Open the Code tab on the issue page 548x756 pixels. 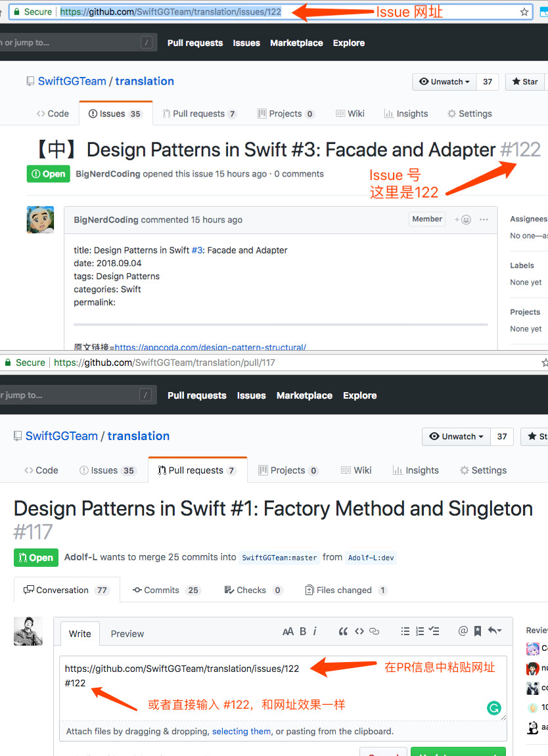[x=53, y=114]
